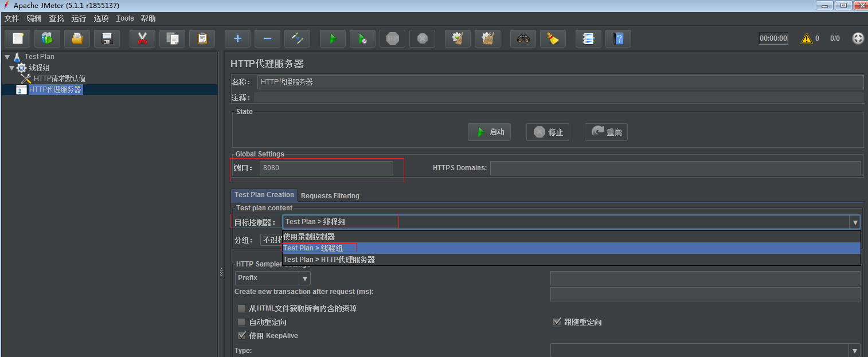Uncheck the 跟随重定向 checkbox
The width and height of the screenshot is (868, 357).
(557, 322)
